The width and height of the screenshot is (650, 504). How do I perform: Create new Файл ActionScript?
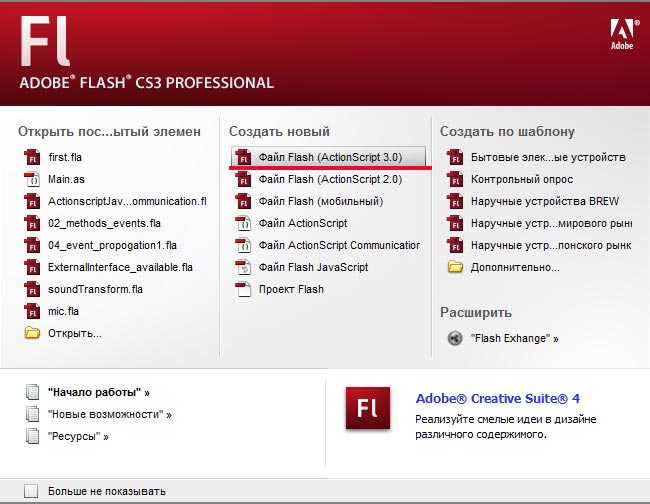pyautogui.click(x=303, y=223)
